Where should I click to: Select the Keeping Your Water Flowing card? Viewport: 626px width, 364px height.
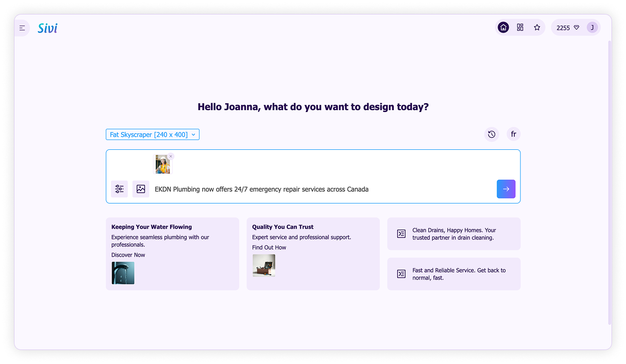pos(172,254)
